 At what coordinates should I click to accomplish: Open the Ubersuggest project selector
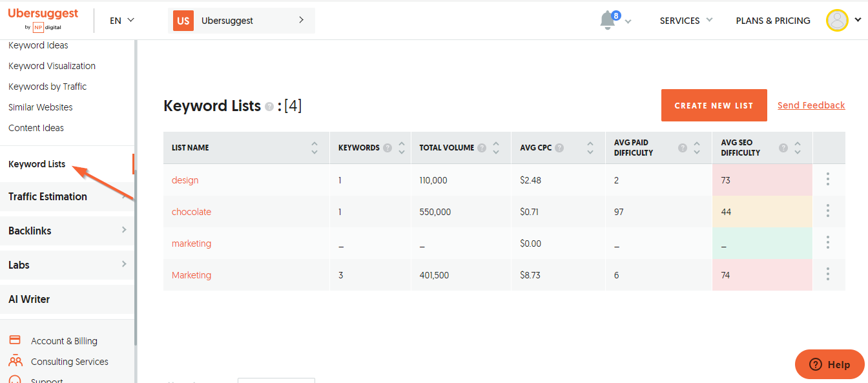[x=242, y=21]
